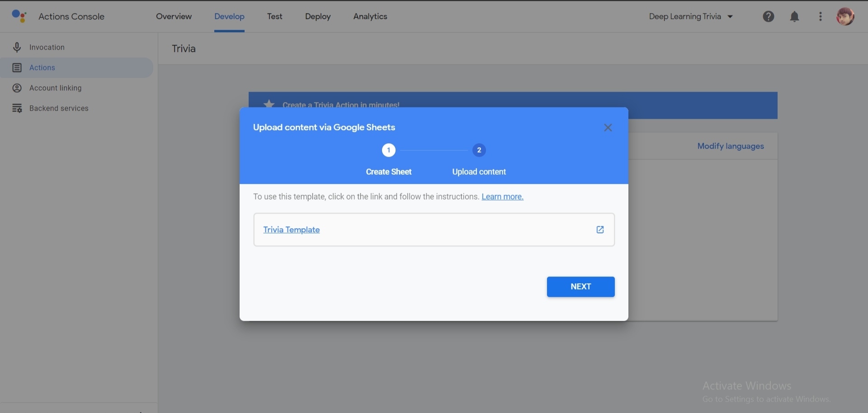
Task: Click the Backend services icon
Action: (17, 108)
